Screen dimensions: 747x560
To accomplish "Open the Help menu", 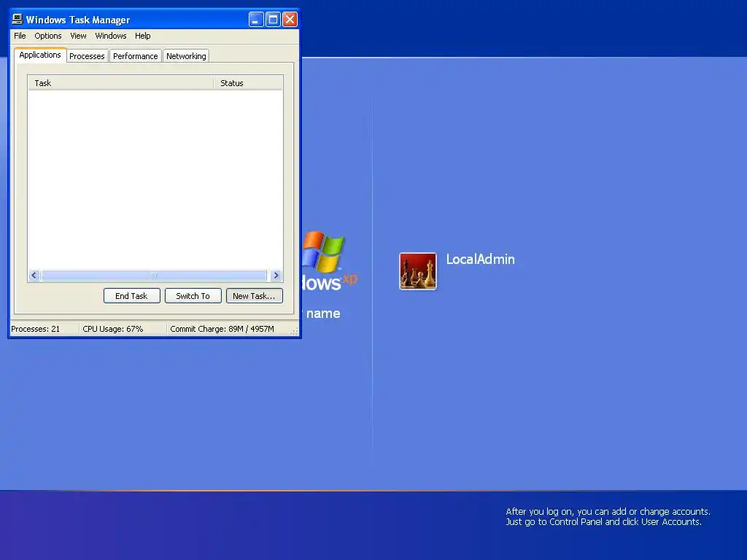I will coord(142,36).
